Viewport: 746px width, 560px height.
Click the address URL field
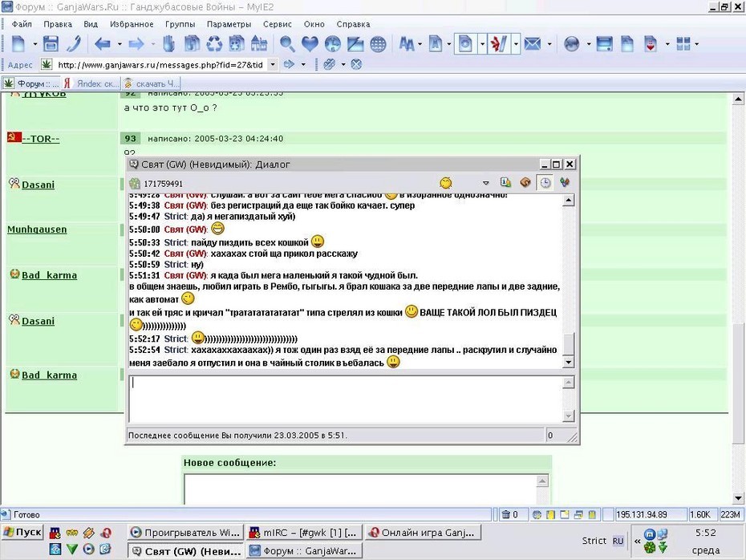[x=160, y=64]
